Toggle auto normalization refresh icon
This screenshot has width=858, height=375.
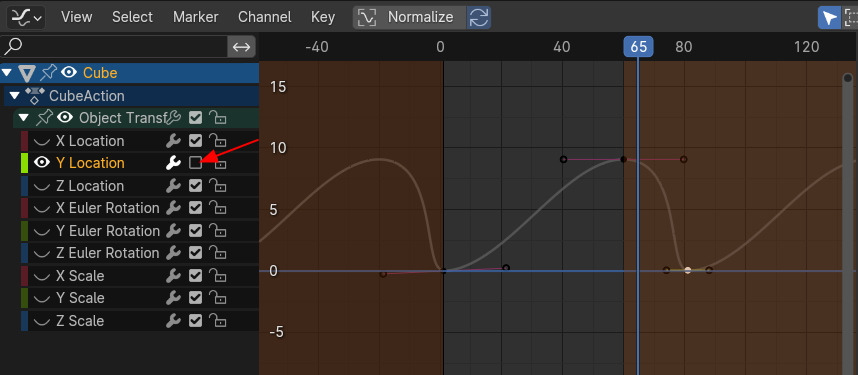pyautogui.click(x=479, y=18)
